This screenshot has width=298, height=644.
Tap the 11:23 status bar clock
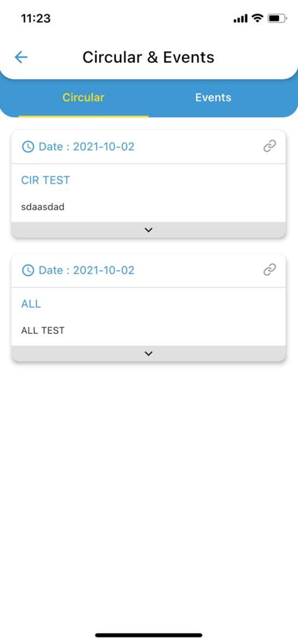tap(36, 18)
